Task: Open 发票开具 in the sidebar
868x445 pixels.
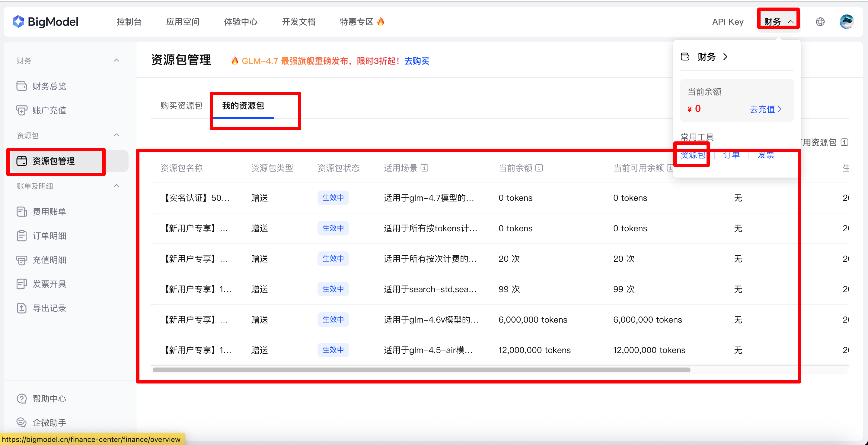Action: click(x=49, y=284)
